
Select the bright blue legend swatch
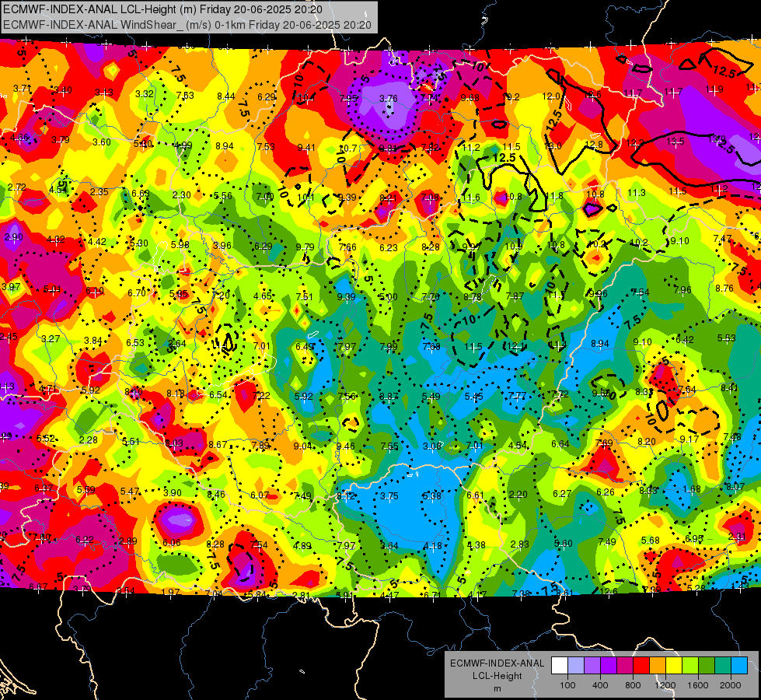point(739,666)
